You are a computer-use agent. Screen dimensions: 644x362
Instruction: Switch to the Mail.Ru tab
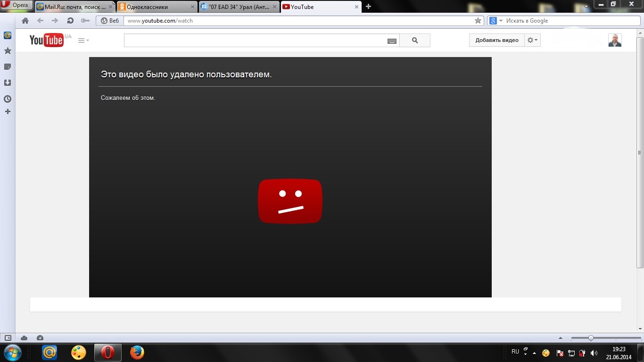[75, 7]
